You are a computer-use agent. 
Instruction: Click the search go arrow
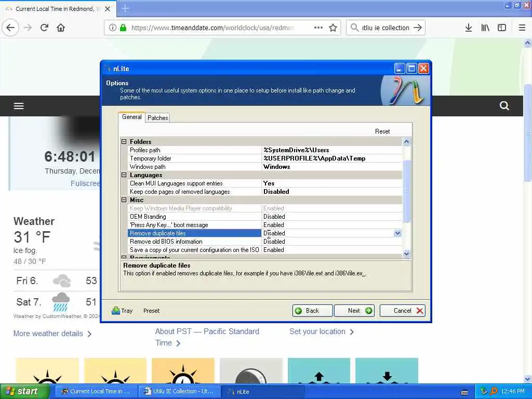tap(418, 28)
